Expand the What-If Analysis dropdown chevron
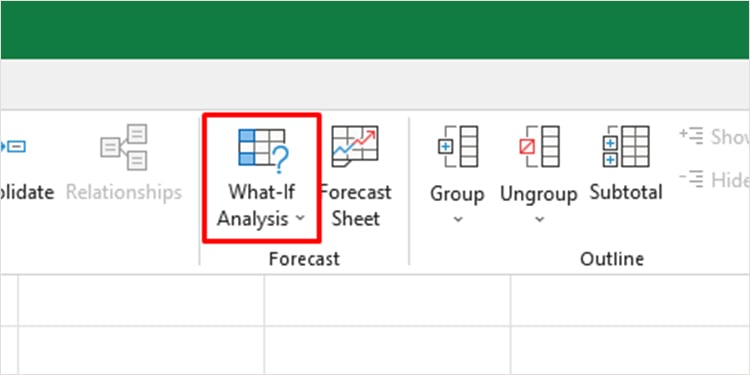This screenshot has width=750, height=375. (300, 218)
